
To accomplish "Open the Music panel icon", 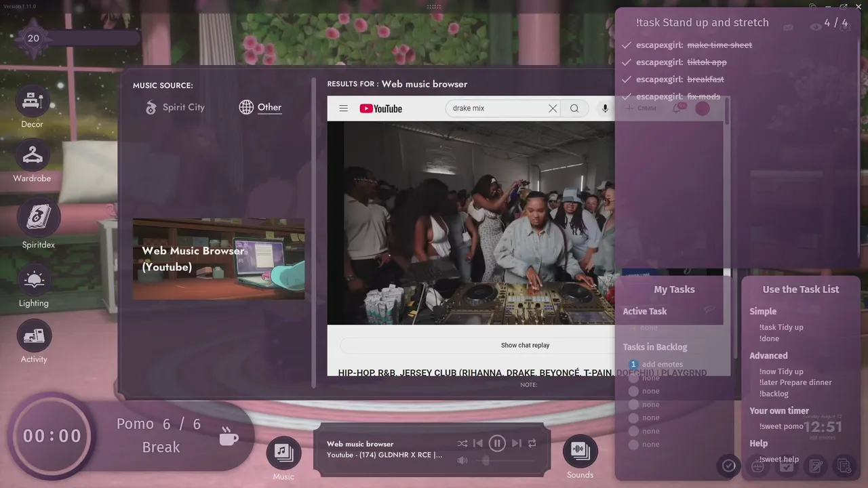I will point(283,452).
